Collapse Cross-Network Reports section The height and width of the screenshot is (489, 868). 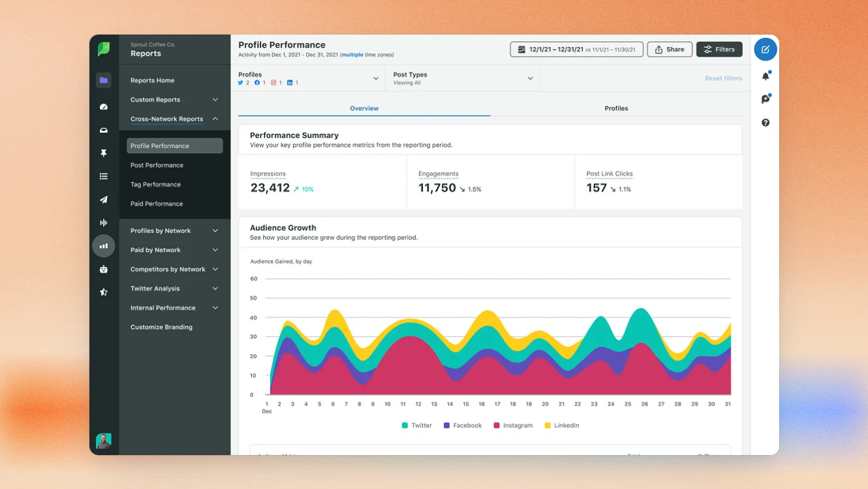[174, 119]
